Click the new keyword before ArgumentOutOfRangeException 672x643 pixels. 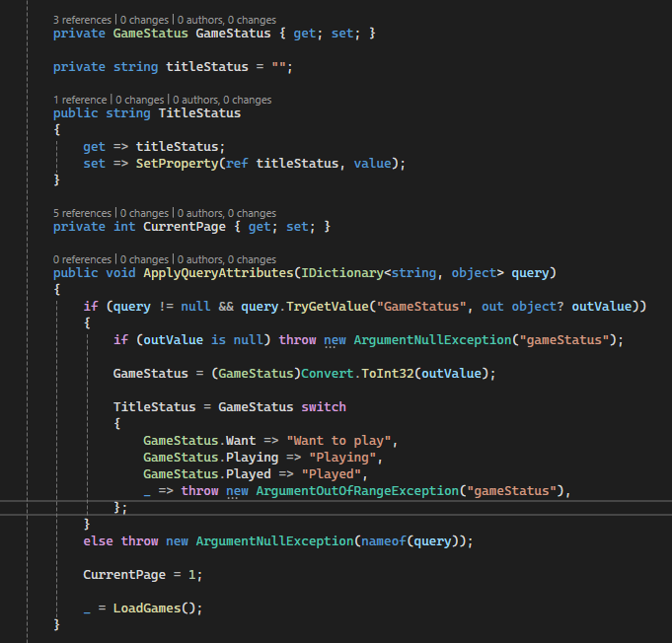tap(237, 490)
